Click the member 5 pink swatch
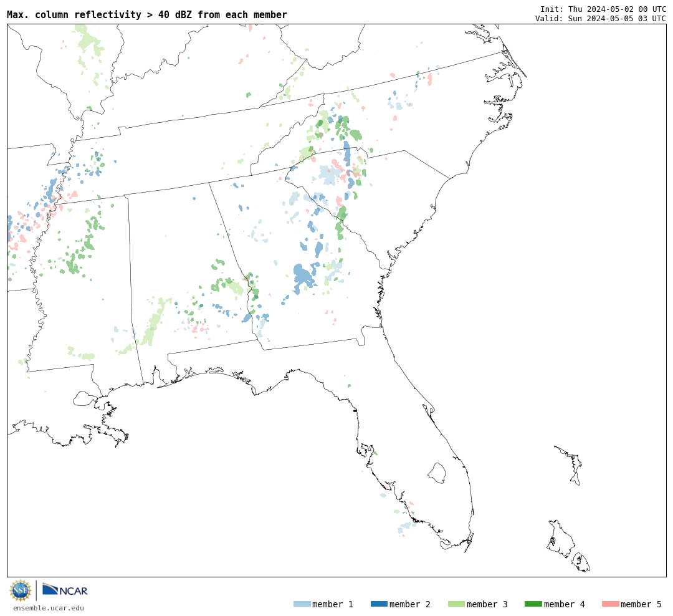 pos(610,604)
